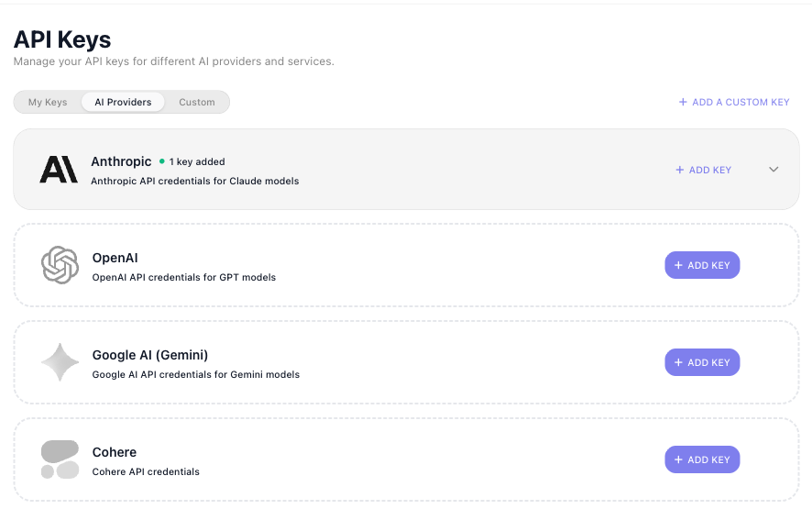Open the Custom tab

coord(197,102)
